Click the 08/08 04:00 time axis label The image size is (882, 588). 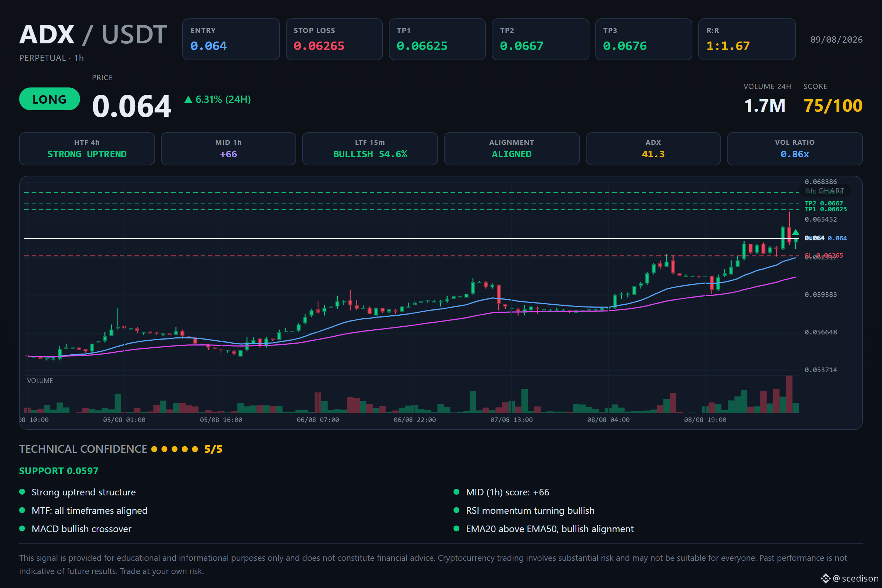[608, 420]
